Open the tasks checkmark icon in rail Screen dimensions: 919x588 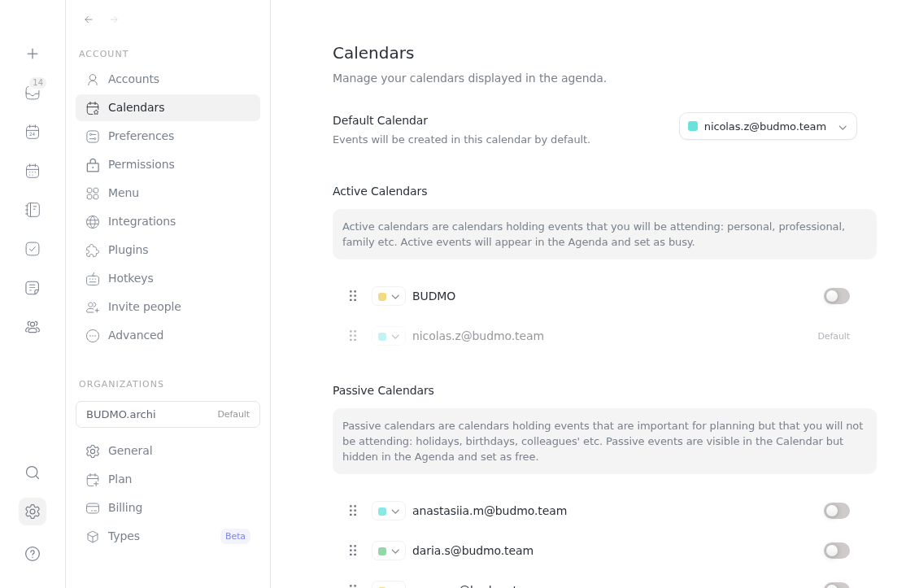[x=33, y=249]
